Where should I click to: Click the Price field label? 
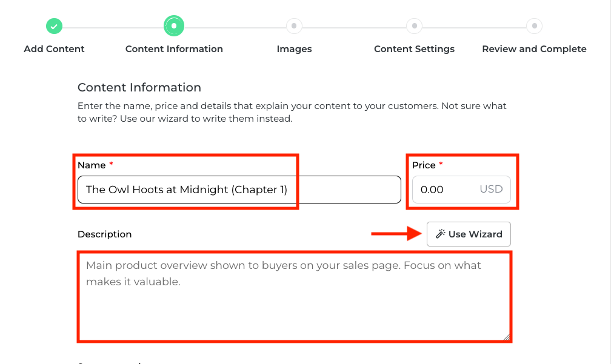[424, 165]
